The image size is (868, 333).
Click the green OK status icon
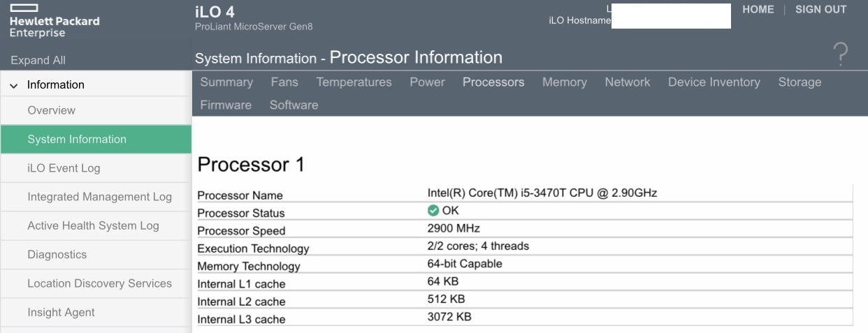[x=433, y=211]
